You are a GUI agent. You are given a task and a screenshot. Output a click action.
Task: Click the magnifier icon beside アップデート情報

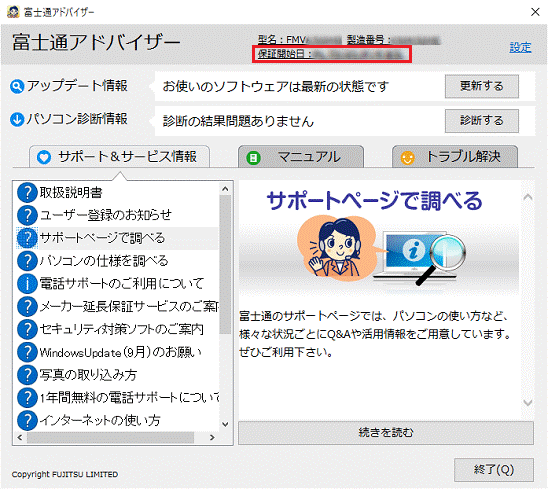pos(17,86)
